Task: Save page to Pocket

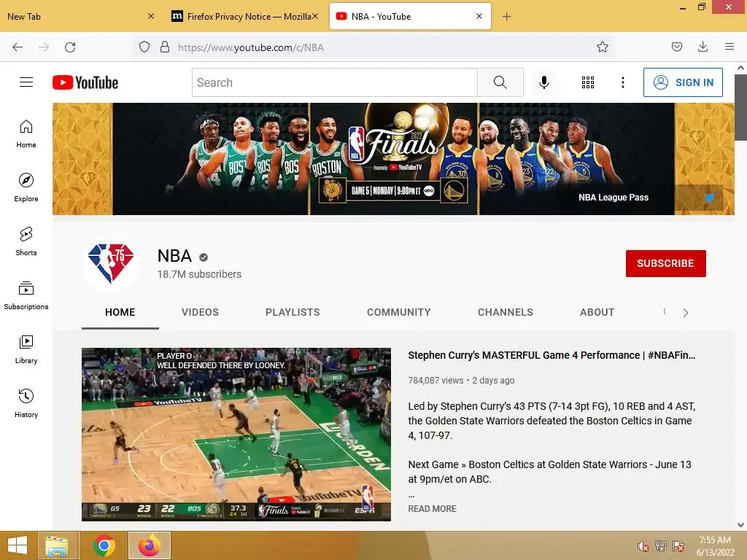Action: 676,47
